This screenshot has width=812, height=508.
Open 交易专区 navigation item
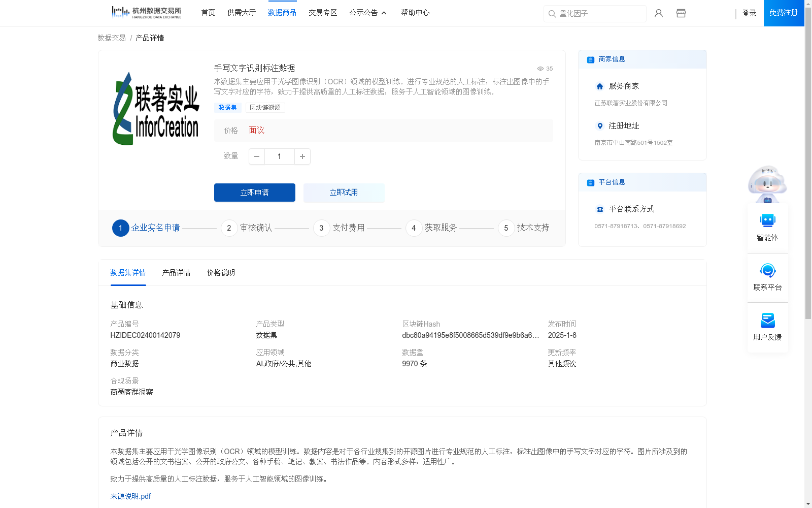click(323, 13)
